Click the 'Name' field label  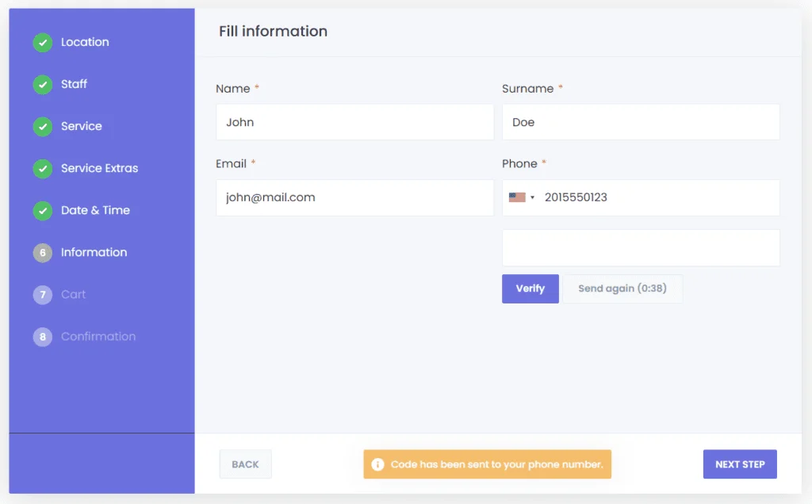pyautogui.click(x=232, y=89)
